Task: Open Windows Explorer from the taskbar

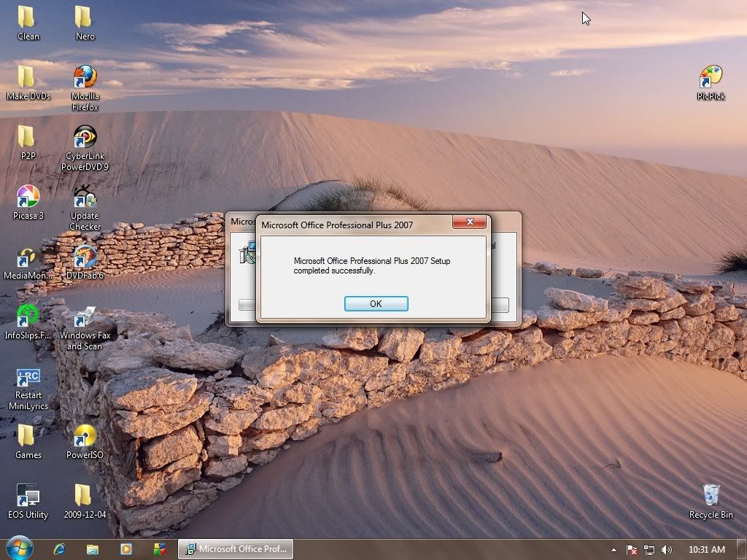Action: click(93, 549)
